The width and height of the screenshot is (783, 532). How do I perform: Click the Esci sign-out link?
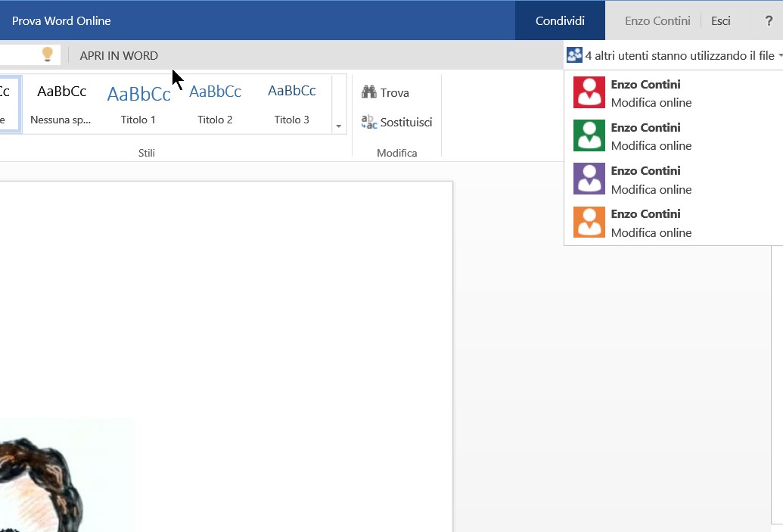click(x=720, y=21)
